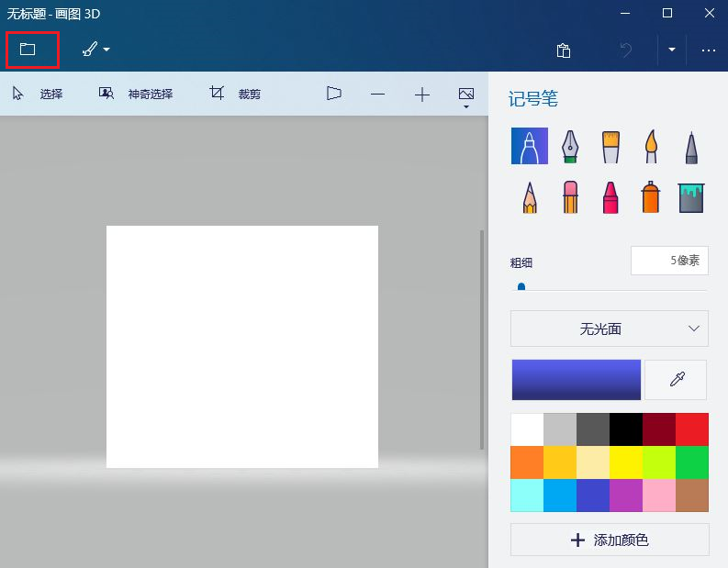The height and width of the screenshot is (568, 728).
Task: Select the Watercolor brush
Action: (x=652, y=146)
